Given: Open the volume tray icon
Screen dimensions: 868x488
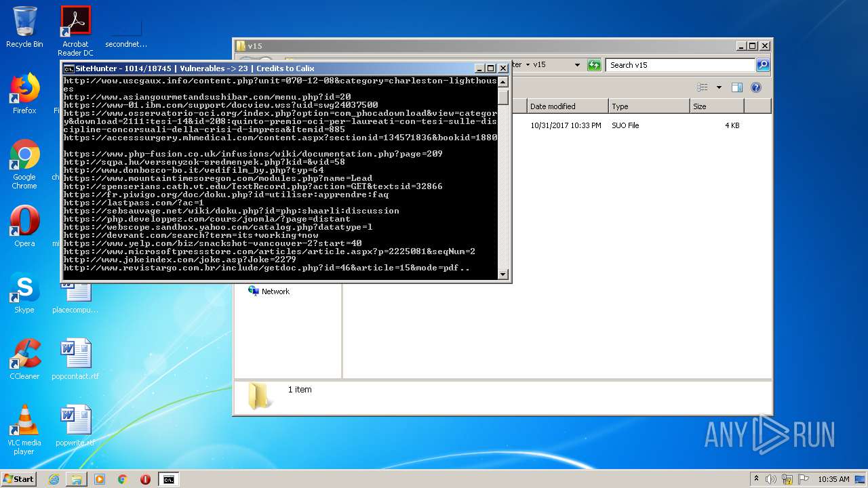Looking at the screenshot, I should [771, 479].
